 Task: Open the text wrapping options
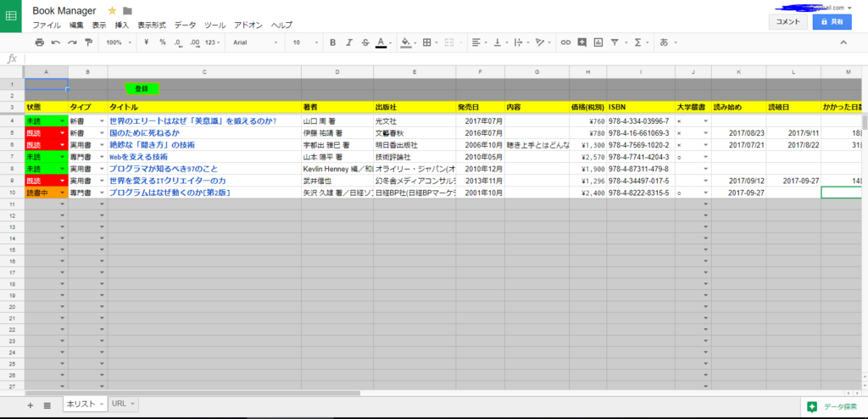point(521,42)
